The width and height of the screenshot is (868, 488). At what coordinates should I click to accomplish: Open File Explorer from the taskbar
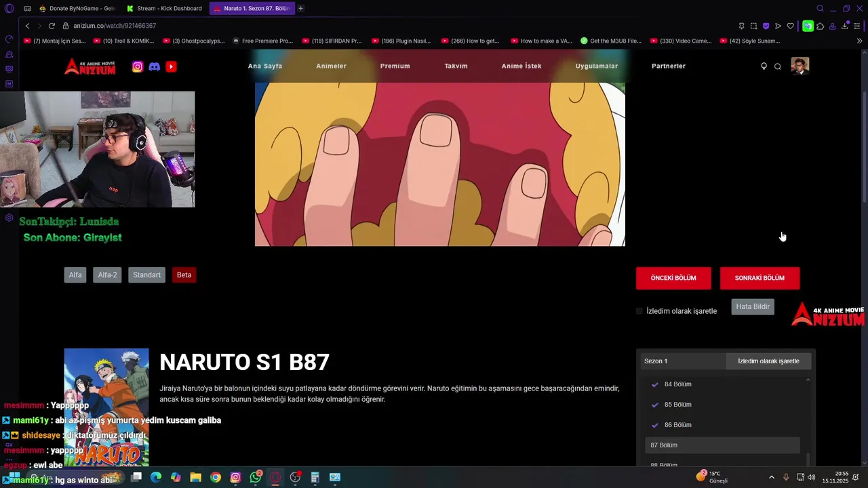pos(195,477)
